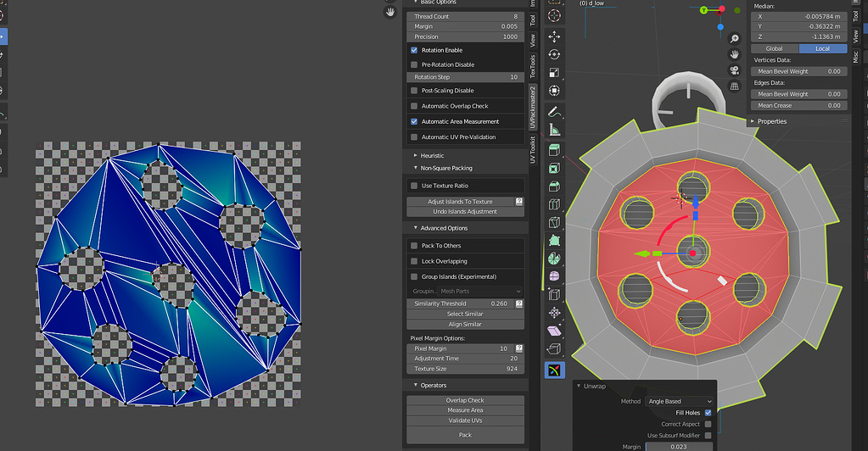Viewport: 868px width, 451px height.
Task: Select the Poly Build tool
Action: pos(554,240)
